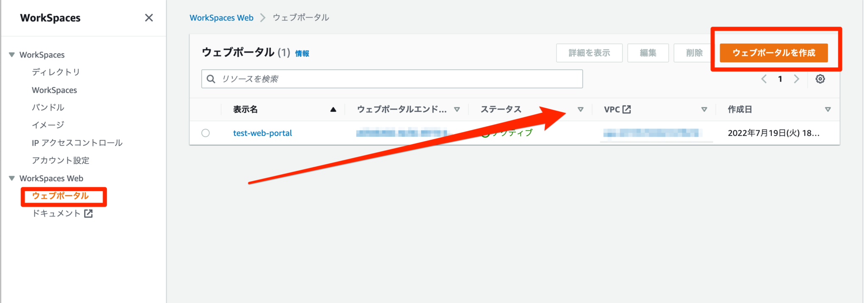The image size is (868, 303).
Task: Close the WorkSpaces side navigation panel
Action: pos(149,18)
